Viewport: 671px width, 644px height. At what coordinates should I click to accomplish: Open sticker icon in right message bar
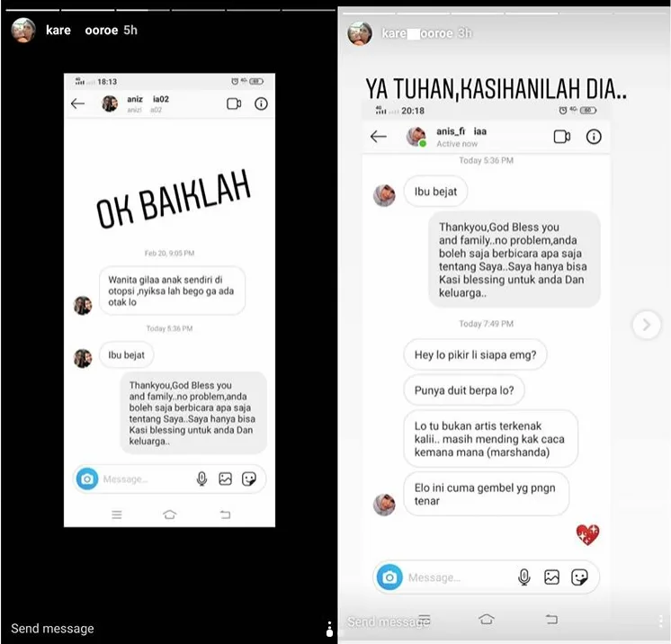(579, 577)
